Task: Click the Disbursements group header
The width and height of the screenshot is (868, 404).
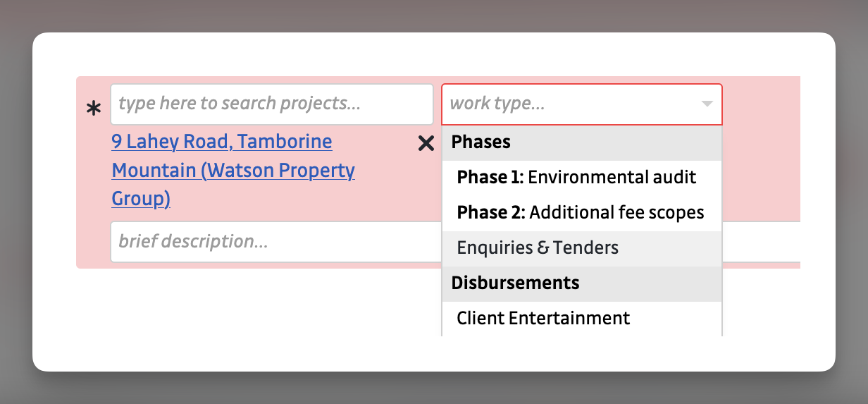Action: [515, 283]
